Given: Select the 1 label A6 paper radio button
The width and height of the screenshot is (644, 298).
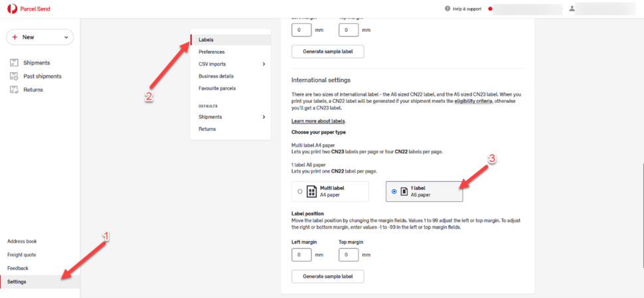Looking at the screenshot, I should [394, 191].
